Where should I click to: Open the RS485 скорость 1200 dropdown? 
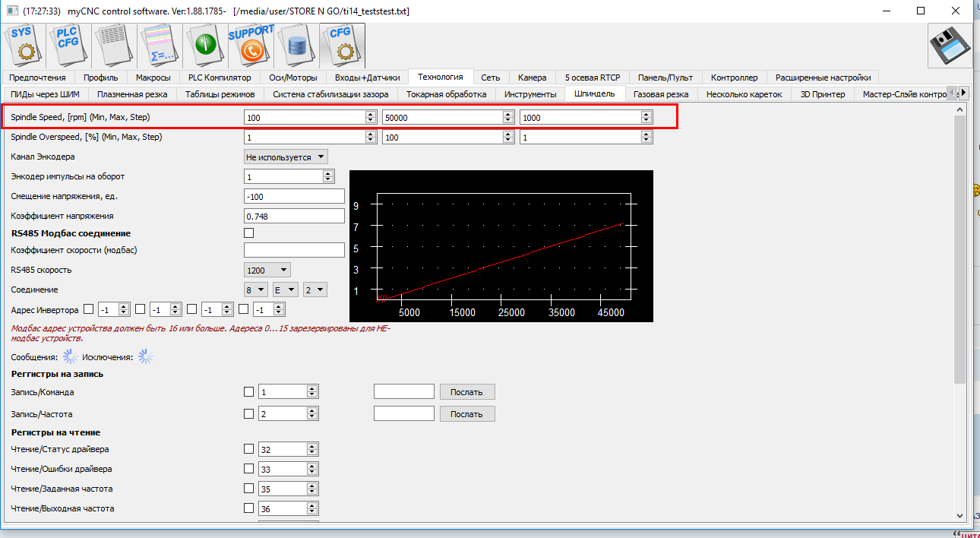click(267, 270)
